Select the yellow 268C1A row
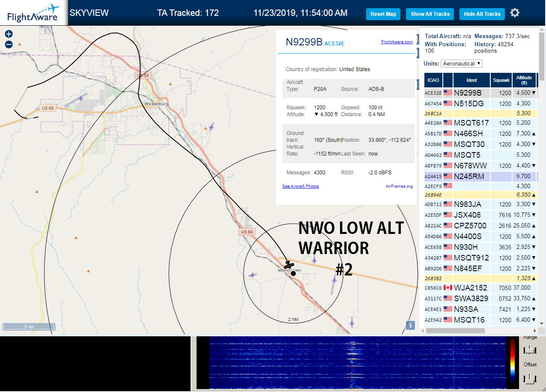546x392 pixels. (481, 114)
